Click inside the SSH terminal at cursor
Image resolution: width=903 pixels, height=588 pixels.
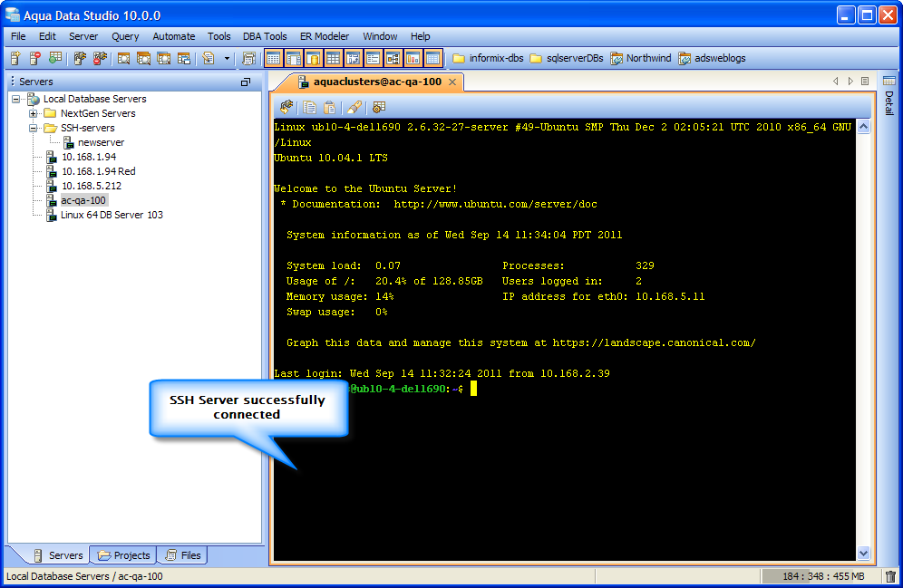(x=473, y=389)
